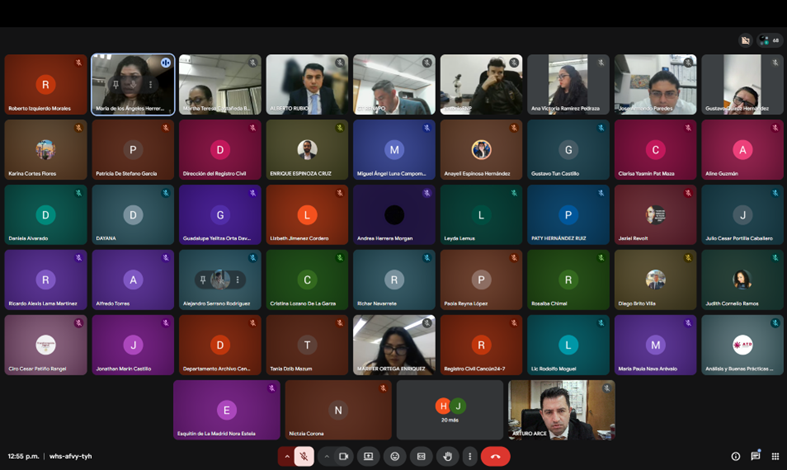The image size is (787, 470).
Task: Start presenting your screen
Action: click(368, 456)
